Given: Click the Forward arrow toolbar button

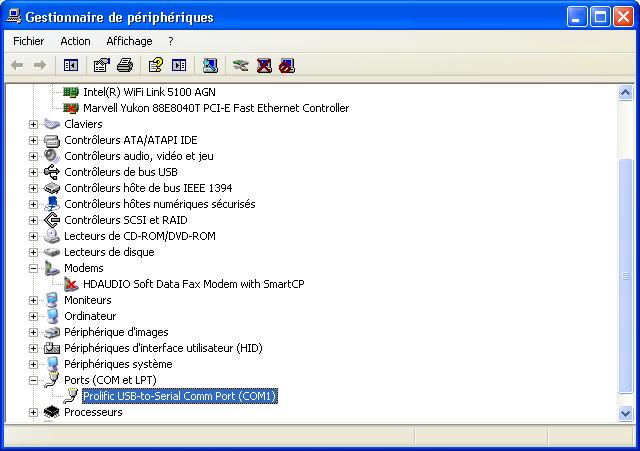Looking at the screenshot, I should click(x=40, y=65).
